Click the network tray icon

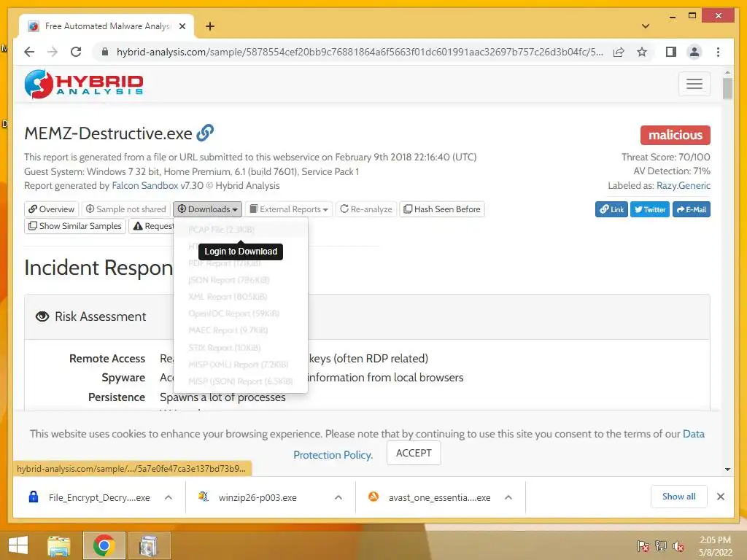661,546
